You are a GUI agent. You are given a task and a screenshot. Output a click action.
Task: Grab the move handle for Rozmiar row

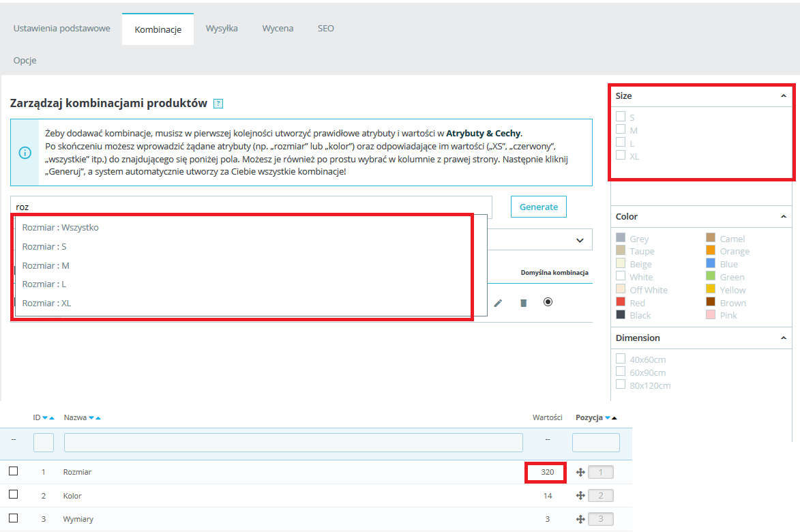coord(580,473)
